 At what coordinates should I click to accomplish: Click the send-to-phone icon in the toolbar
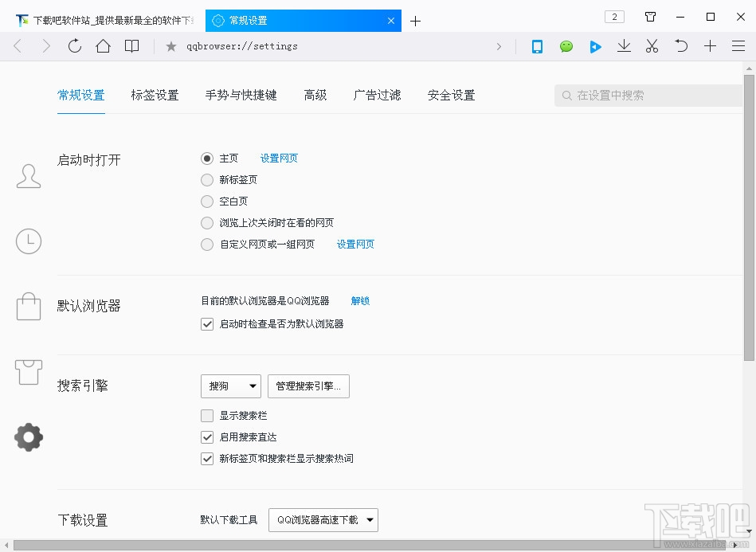pyautogui.click(x=537, y=46)
